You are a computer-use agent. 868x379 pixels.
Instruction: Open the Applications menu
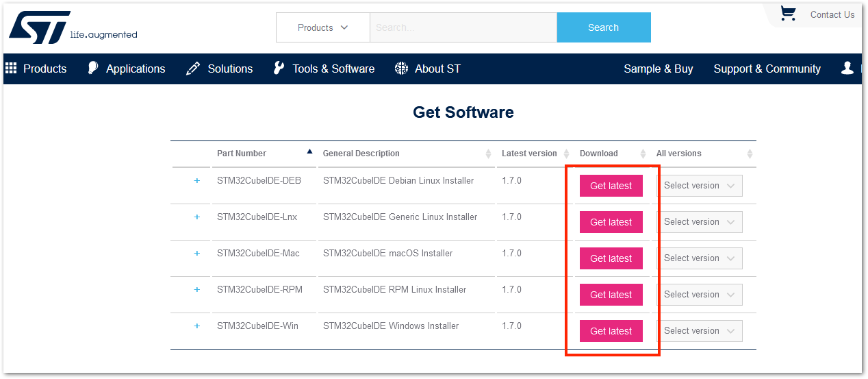tap(136, 69)
